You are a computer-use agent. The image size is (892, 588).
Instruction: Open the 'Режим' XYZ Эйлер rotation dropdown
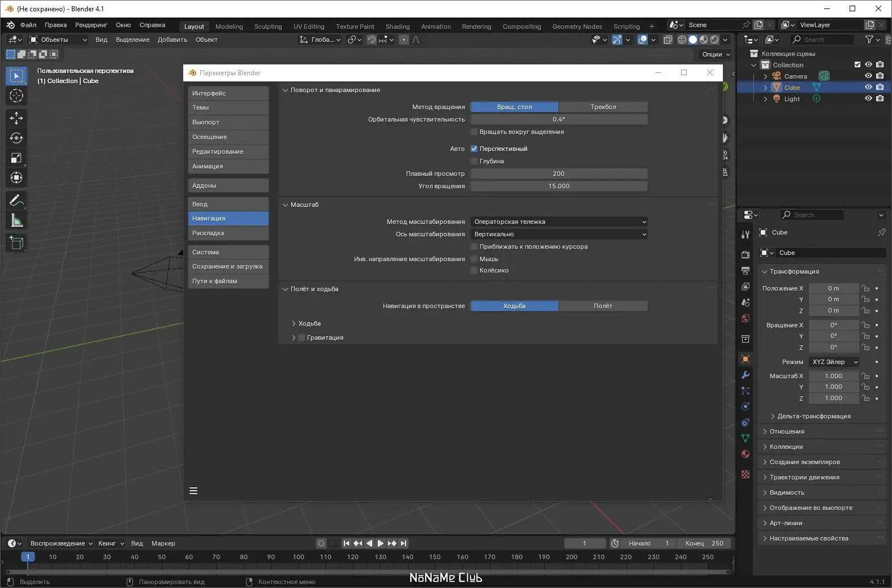[835, 362]
